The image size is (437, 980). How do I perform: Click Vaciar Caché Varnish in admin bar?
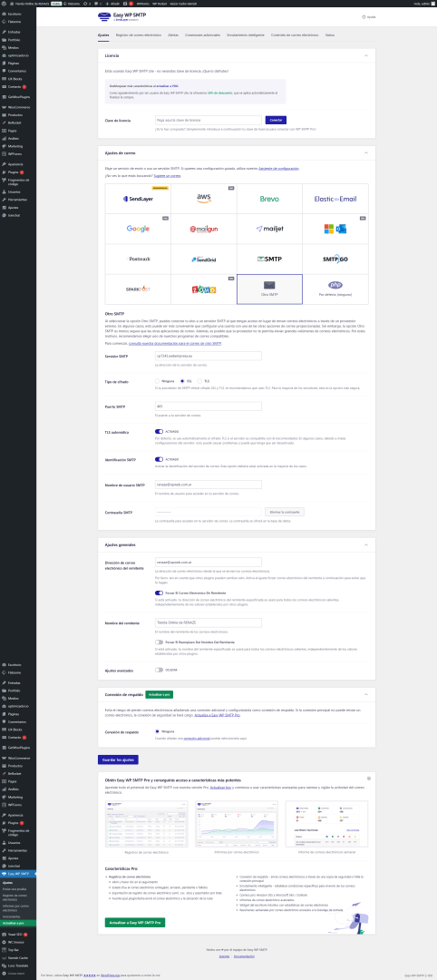click(181, 3)
